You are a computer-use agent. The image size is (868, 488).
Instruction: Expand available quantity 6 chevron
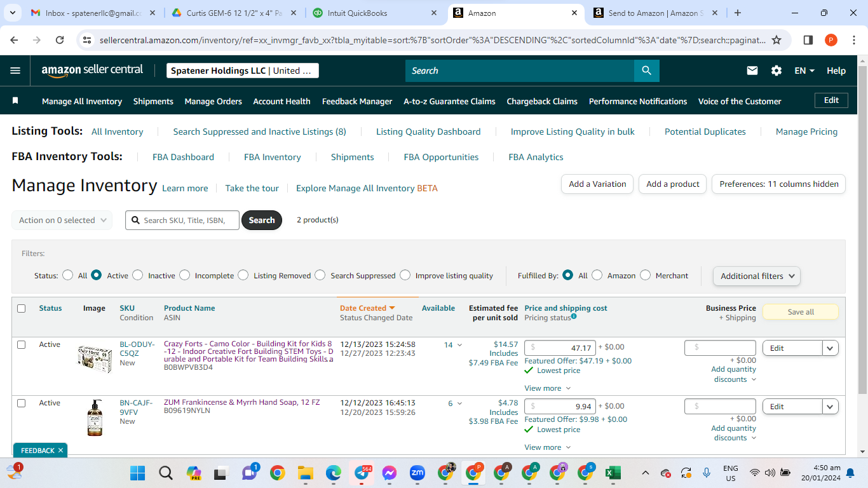point(459,403)
